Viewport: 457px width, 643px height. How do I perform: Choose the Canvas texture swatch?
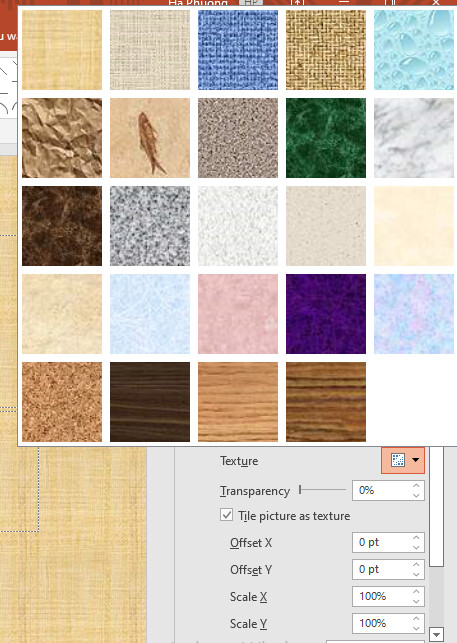(x=150, y=50)
